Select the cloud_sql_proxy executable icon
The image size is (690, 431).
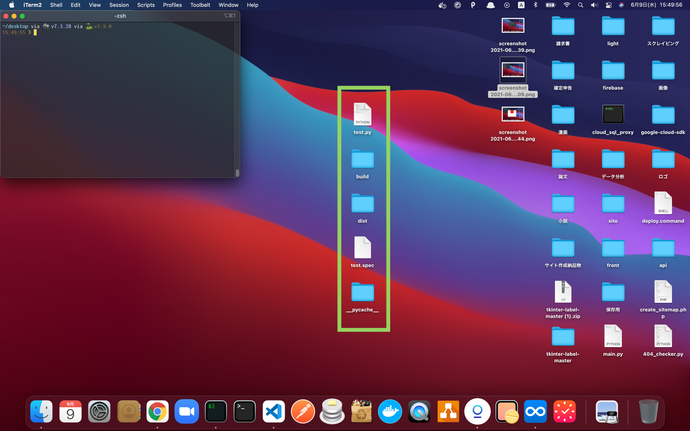[613, 113]
